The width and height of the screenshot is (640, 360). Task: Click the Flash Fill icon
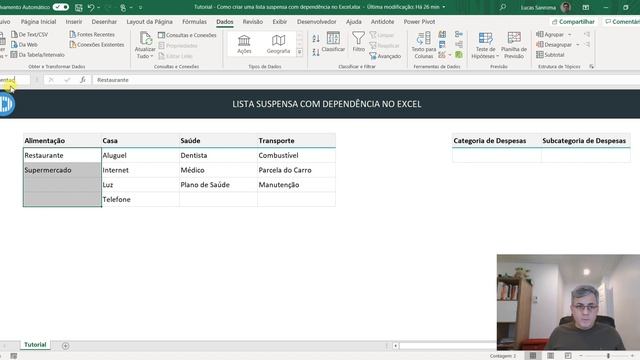pos(442,35)
